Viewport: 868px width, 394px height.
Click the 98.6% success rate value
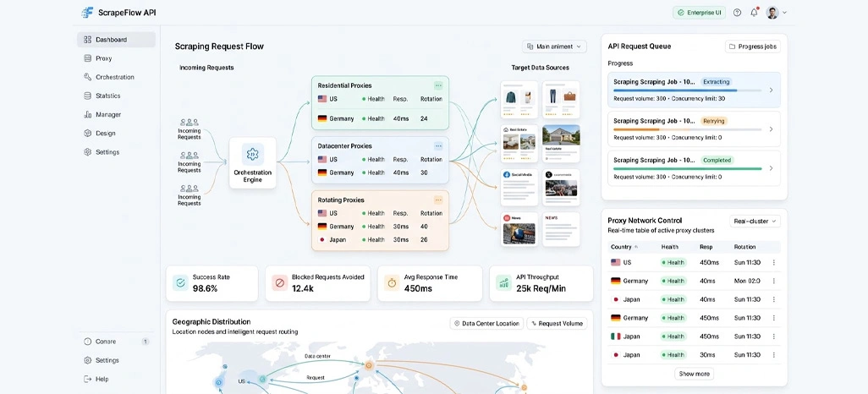click(205, 288)
